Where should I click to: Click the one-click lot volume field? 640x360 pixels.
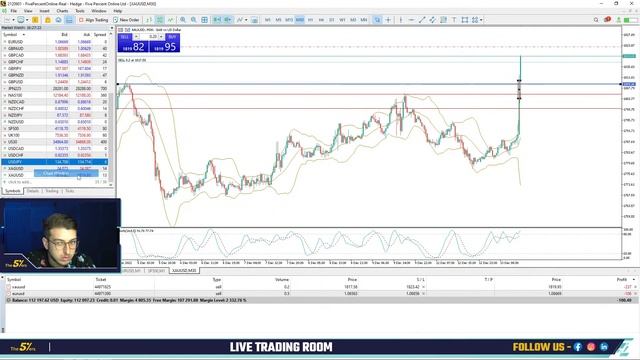pyautogui.click(x=149, y=37)
